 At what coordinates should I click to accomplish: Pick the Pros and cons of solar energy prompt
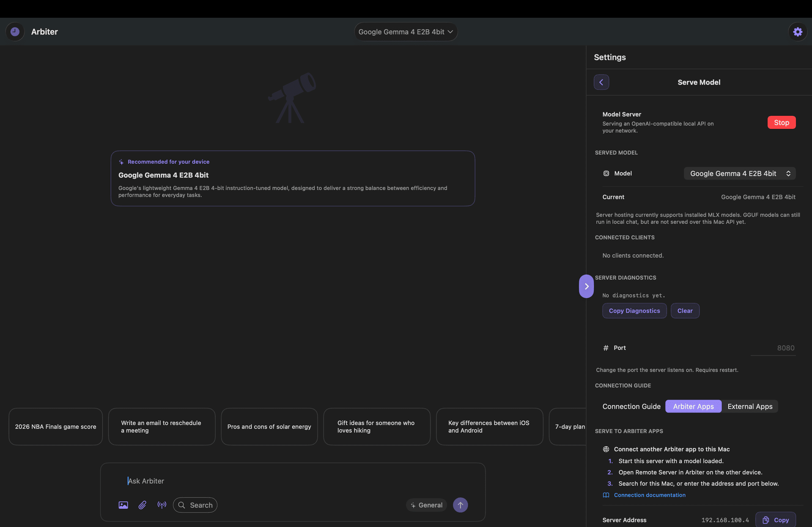coord(269,426)
